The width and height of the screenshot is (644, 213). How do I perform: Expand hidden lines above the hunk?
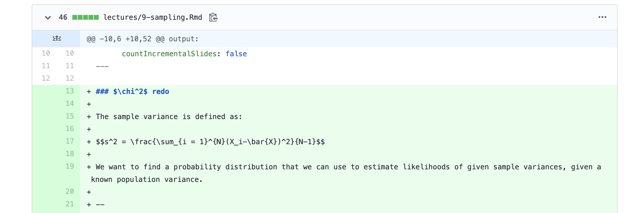point(57,39)
